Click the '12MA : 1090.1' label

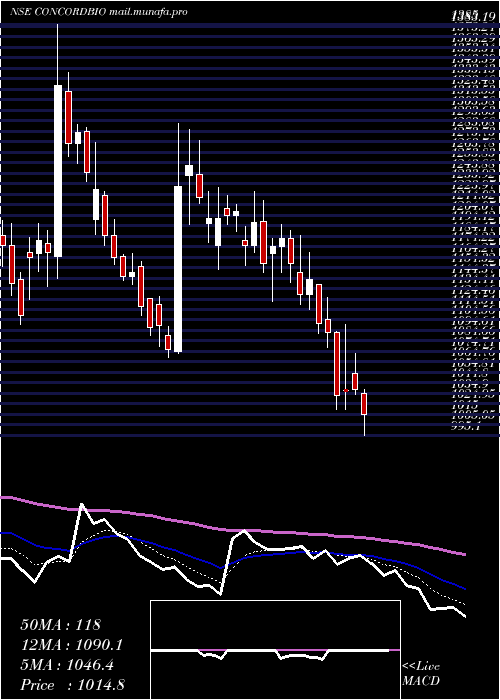click(x=71, y=645)
